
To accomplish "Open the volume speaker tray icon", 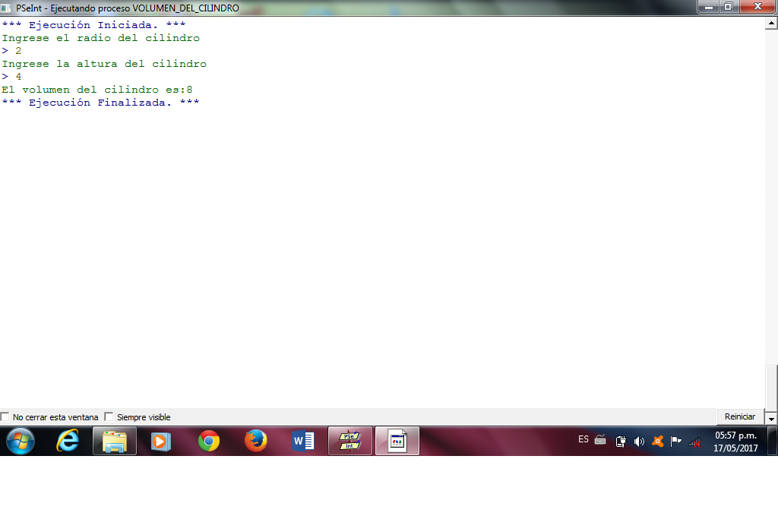I will [x=639, y=441].
